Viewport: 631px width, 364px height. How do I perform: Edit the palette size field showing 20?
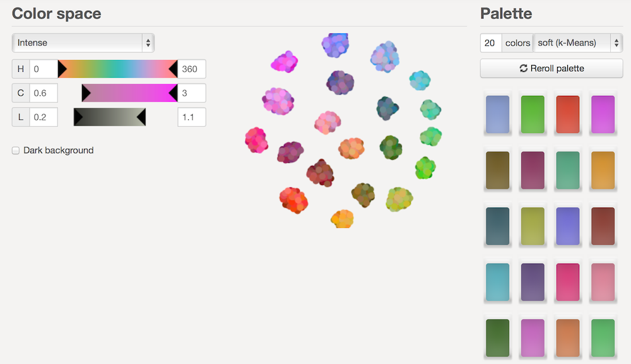[490, 43]
